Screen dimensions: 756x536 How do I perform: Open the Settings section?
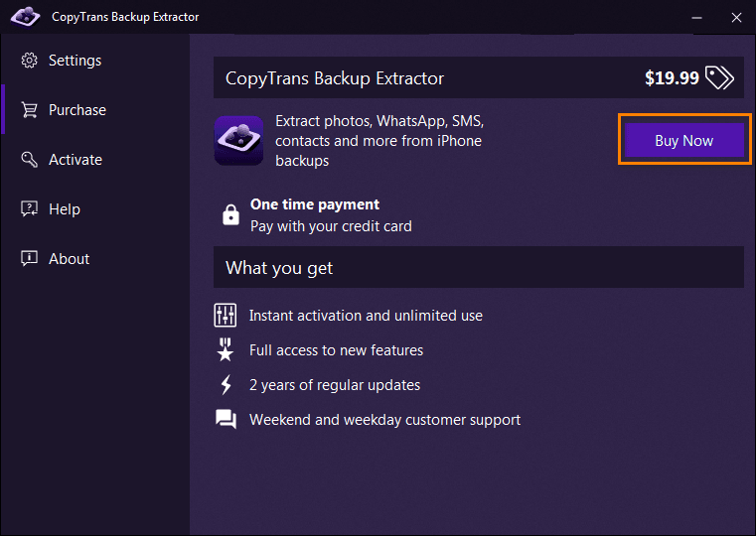click(95, 61)
